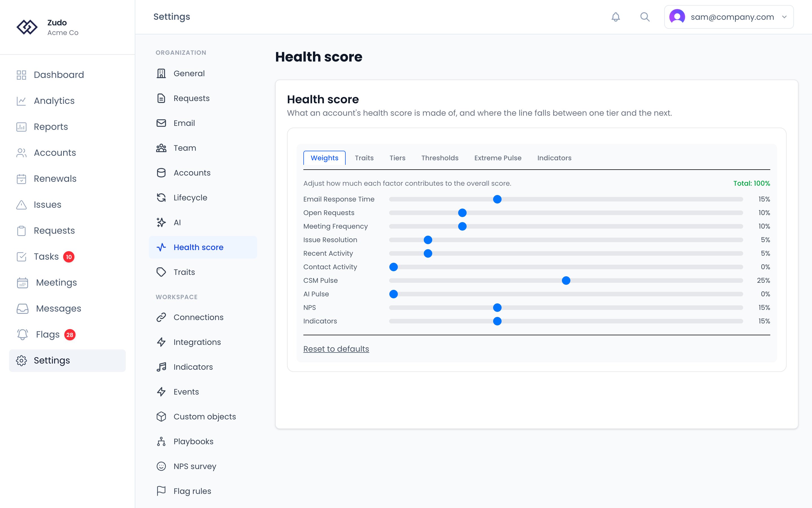812x508 pixels.
Task: Expand the sam@company.com account dropdown
Action: pos(729,17)
